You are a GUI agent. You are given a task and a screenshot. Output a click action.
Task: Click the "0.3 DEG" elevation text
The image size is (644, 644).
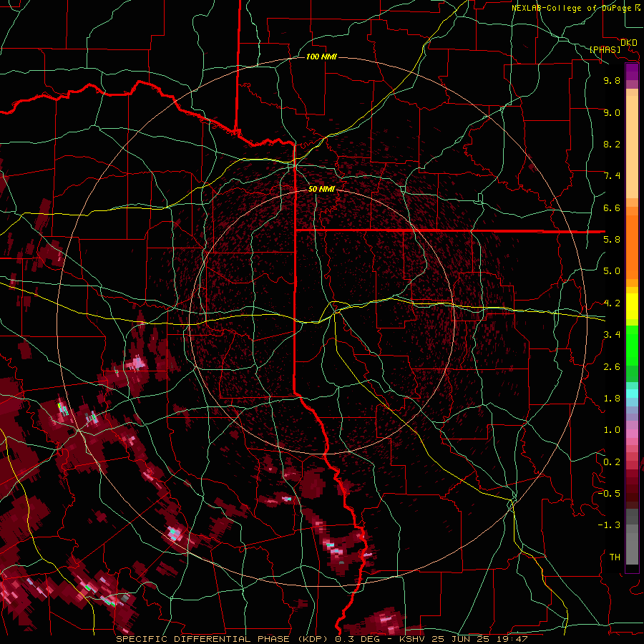(357, 639)
